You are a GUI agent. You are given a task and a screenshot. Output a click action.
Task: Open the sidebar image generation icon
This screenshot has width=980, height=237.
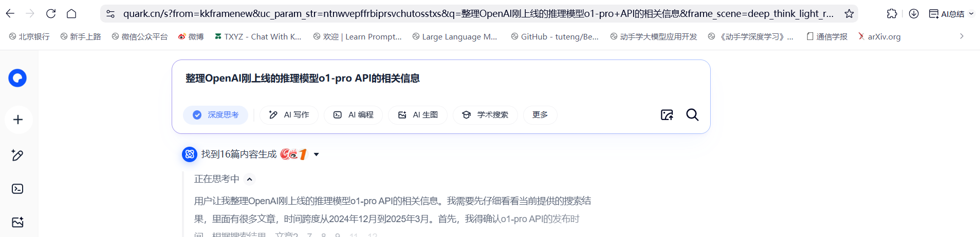(x=17, y=222)
